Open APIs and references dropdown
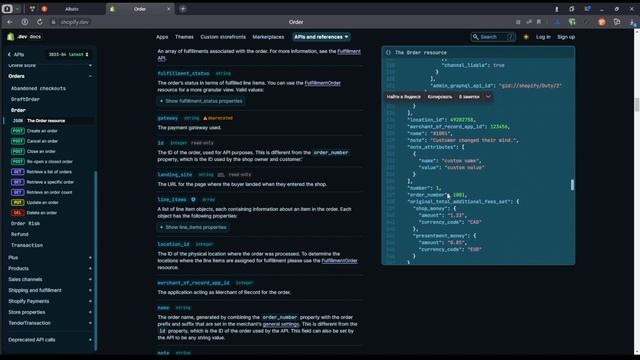This screenshot has width=640, height=360. click(321, 37)
